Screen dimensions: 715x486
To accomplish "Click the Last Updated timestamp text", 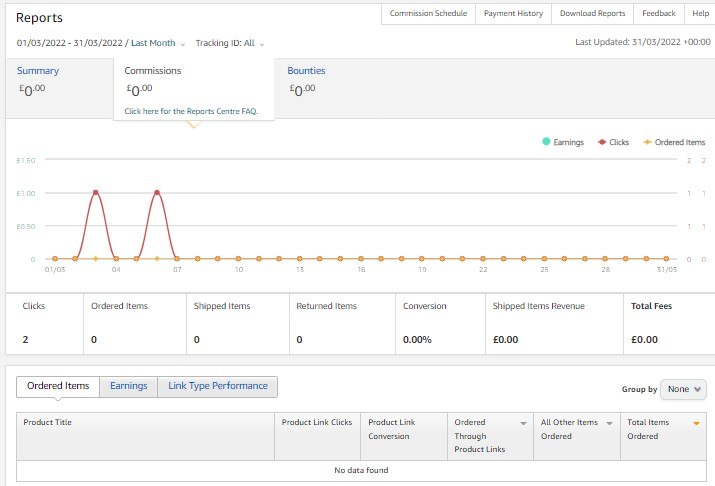I will pyautogui.click(x=642, y=42).
